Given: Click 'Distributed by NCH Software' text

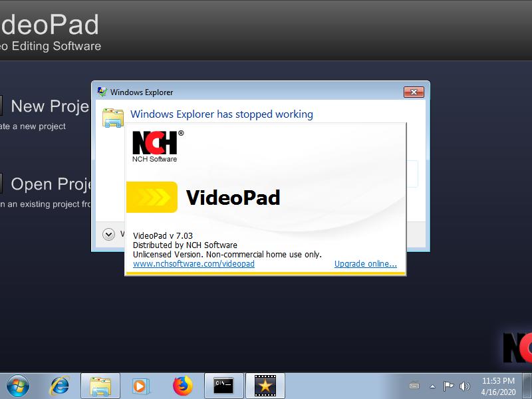Looking at the screenshot, I should click(185, 245).
